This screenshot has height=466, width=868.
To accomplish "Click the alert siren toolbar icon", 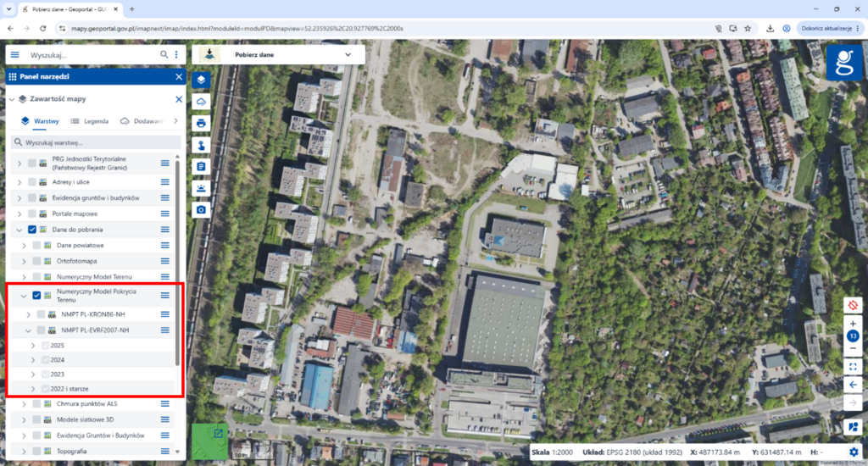I will tap(201, 188).
